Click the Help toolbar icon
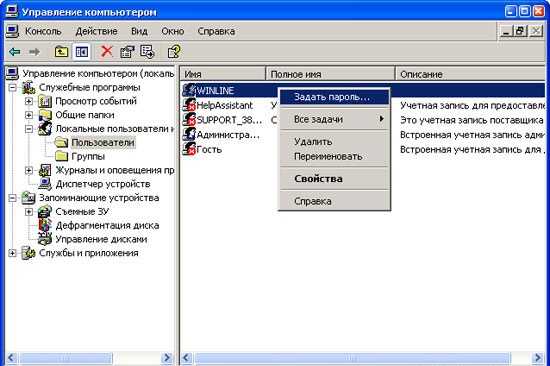Screen dimensions: 550x366 tap(174, 52)
